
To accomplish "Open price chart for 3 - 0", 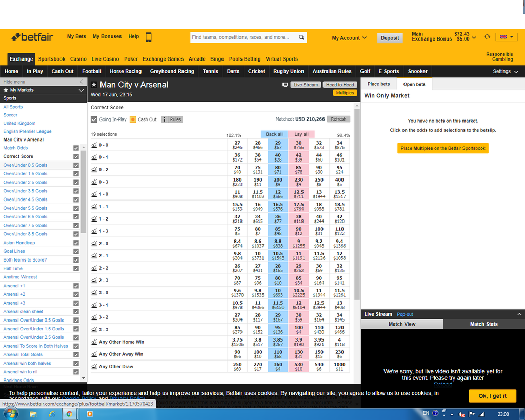I will point(94,293).
